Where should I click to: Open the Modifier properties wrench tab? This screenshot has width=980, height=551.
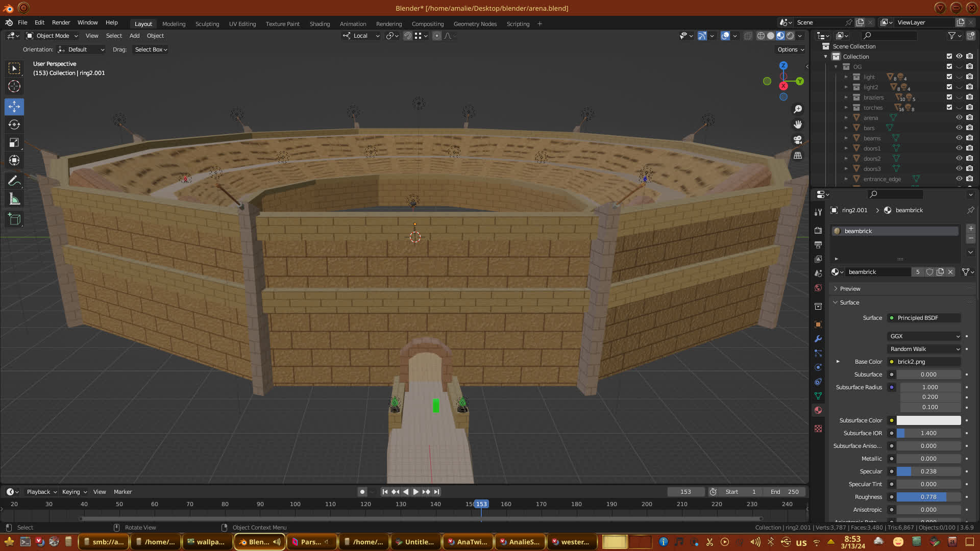tap(818, 339)
